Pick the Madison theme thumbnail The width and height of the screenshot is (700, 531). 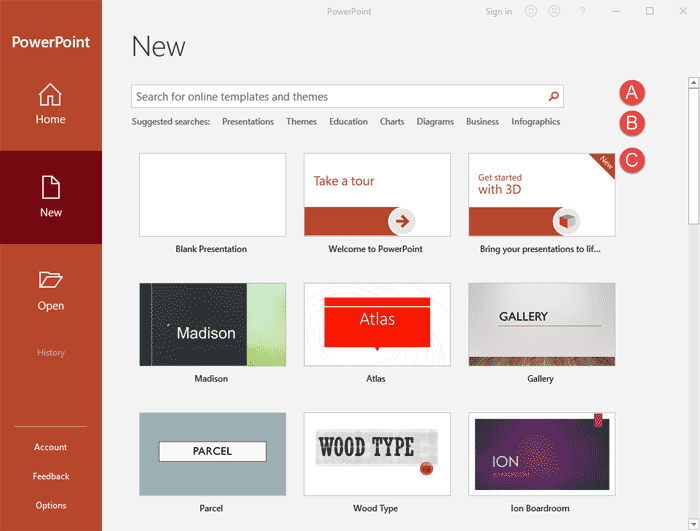pyautogui.click(x=212, y=324)
